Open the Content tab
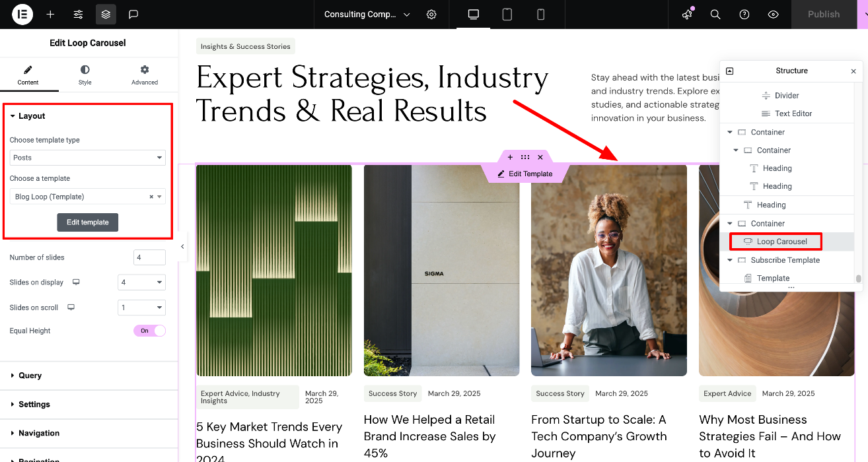The width and height of the screenshot is (868, 462). 28,75
